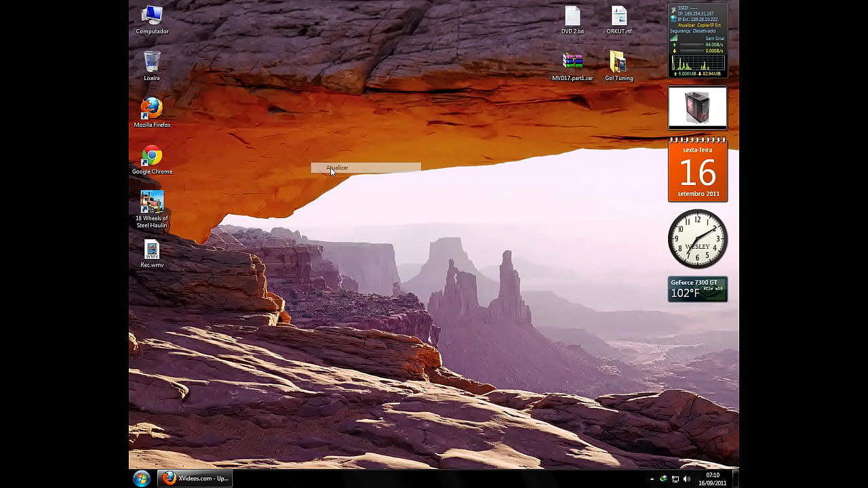Click the GeForce 7300 GT temperature gadget
The width and height of the screenshot is (868, 488).
pos(697,289)
